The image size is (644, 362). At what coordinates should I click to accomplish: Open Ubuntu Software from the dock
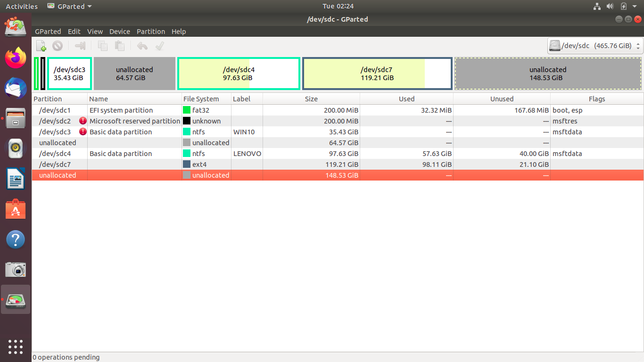pyautogui.click(x=16, y=210)
